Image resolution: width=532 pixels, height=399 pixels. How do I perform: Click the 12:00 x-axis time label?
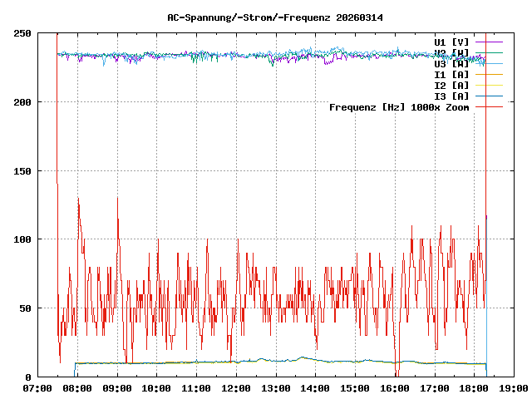(236, 388)
